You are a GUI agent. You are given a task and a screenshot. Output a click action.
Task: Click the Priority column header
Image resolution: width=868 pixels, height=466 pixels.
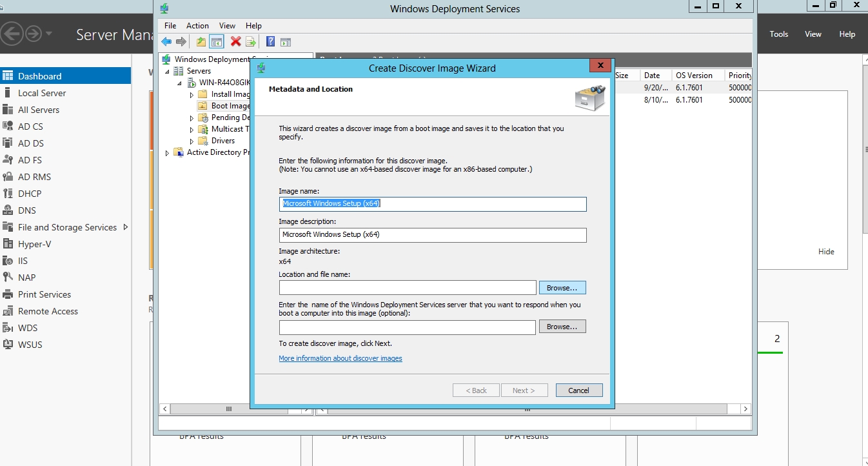click(x=738, y=76)
